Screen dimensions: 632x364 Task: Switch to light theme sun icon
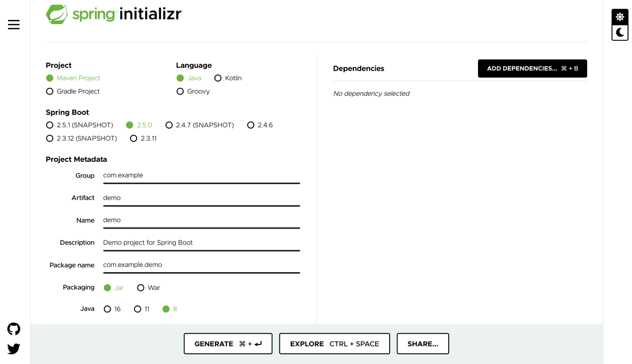tap(620, 17)
